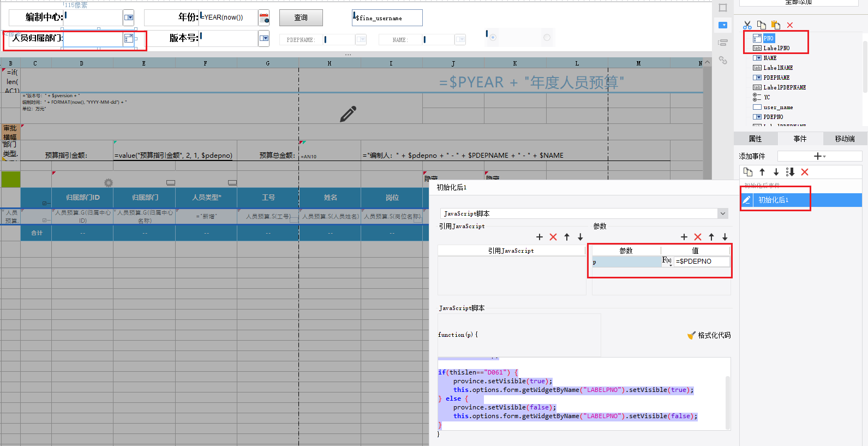Open the 人员归属部门 tree combo button

[129, 38]
